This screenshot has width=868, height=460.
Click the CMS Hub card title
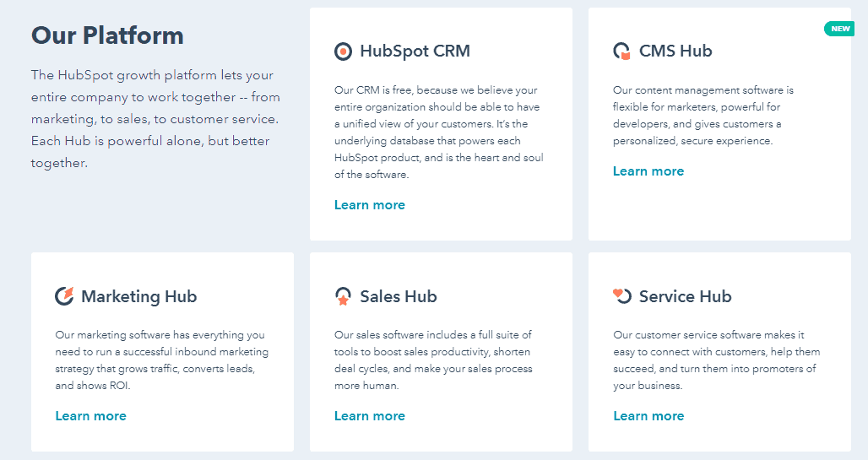click(675, 51)
